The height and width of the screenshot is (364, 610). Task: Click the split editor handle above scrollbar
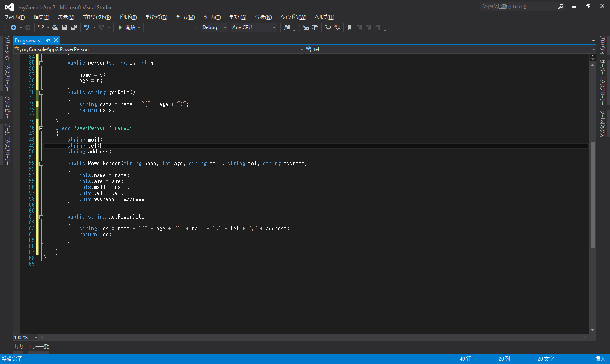point(593,57)
